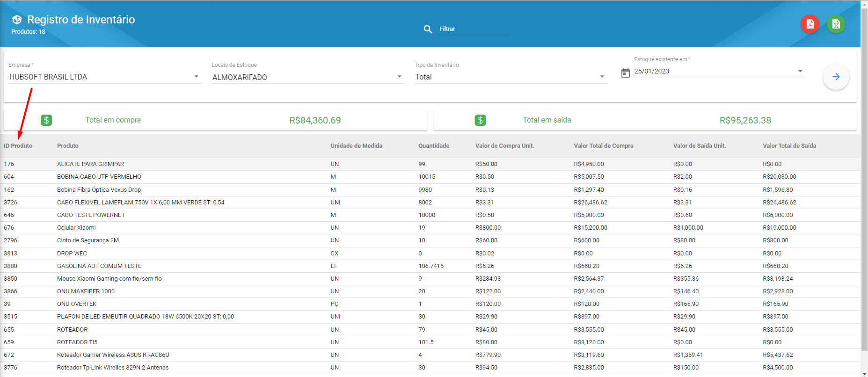Export inventory to PDF
Image resolution: width=868 pixels, height=377 pixels.
point(810,24)
